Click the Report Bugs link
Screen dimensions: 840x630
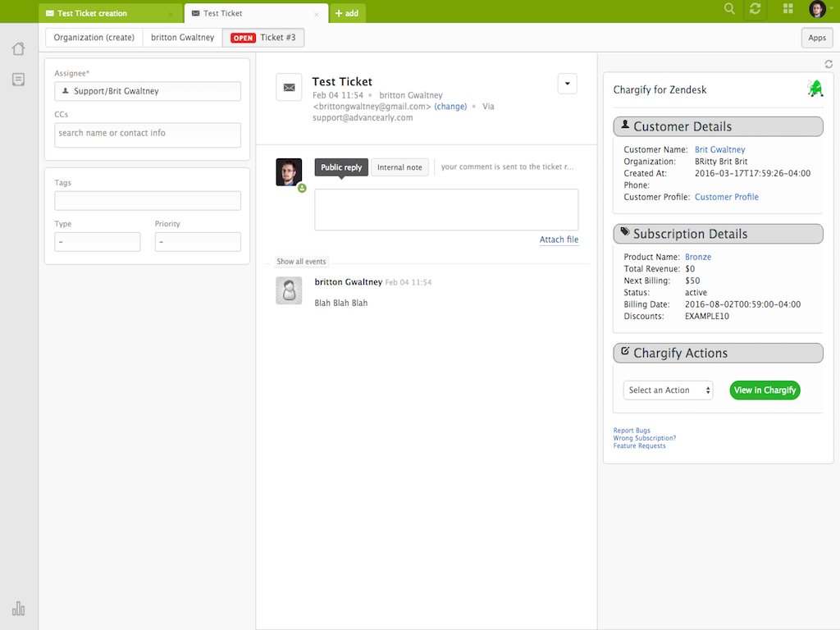(x=632, y=430)
